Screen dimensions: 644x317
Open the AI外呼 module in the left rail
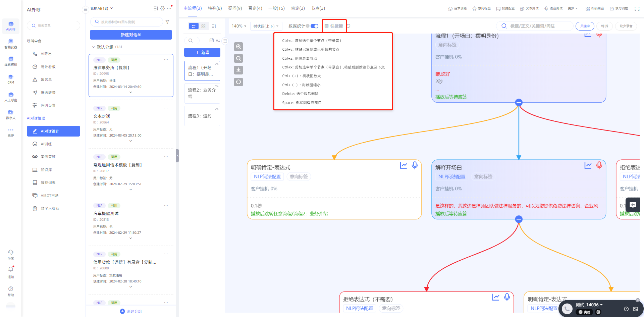[x=11, y=26]
